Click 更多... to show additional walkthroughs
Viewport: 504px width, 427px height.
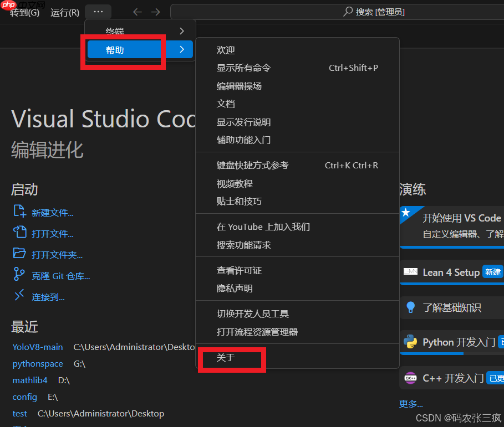[411, 404]
